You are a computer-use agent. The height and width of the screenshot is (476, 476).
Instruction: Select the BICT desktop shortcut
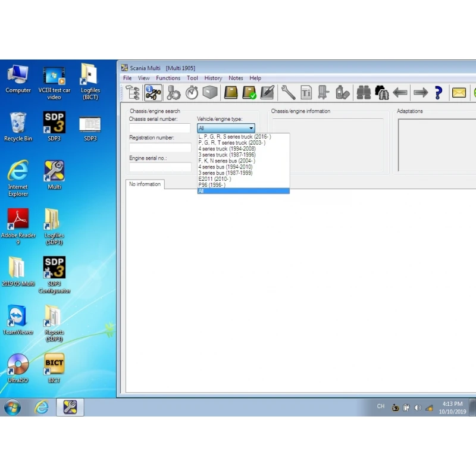[x=54, y=368]
